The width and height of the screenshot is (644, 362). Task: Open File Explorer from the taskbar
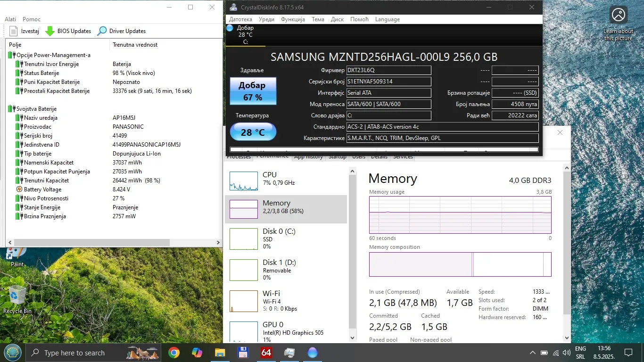tap(220, 353)
